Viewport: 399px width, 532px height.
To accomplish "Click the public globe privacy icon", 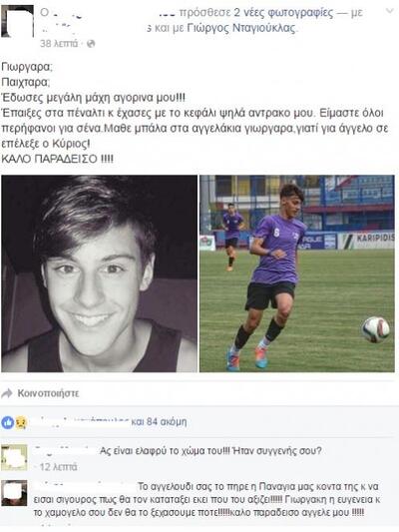I will click(x=91, y=44).
